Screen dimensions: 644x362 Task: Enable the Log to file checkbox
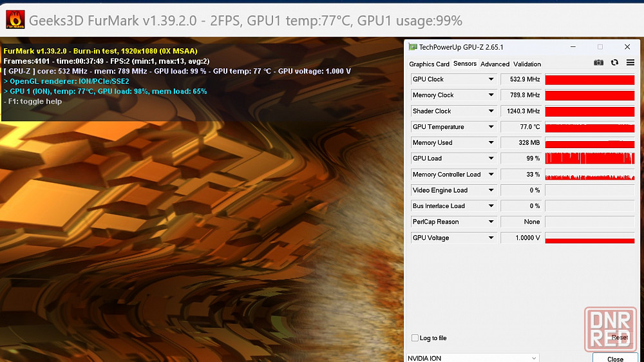coord(415,338)
